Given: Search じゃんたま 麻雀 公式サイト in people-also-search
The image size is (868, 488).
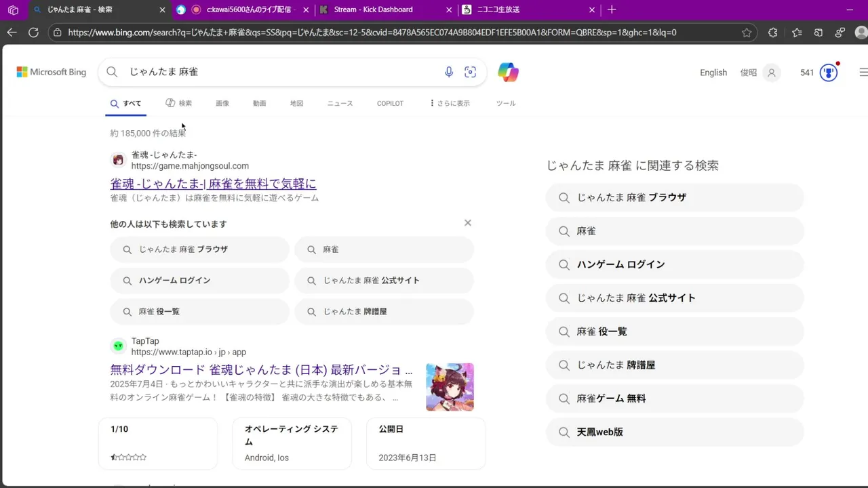Looking at the screenshot, I should pyautogui.click(x=384, y=281).
